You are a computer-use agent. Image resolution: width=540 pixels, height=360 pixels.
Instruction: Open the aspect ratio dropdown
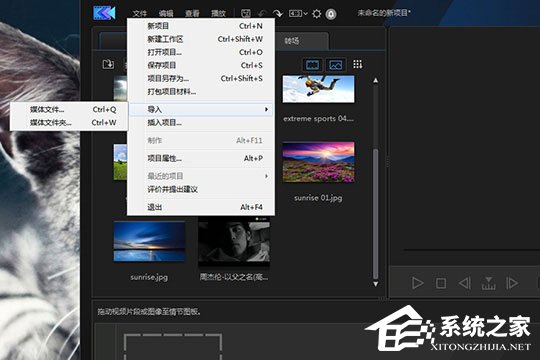pyautogui.click(x=298, y=13)
